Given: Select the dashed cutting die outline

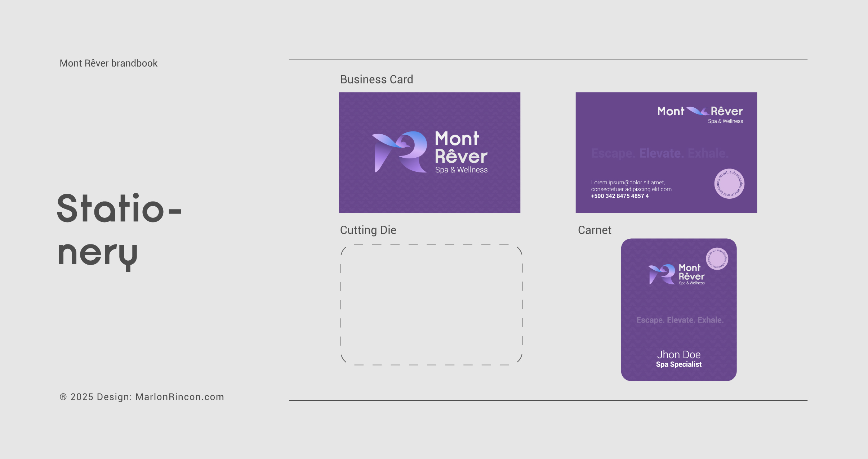Looking at the screenshot, I should pos(431,305).
